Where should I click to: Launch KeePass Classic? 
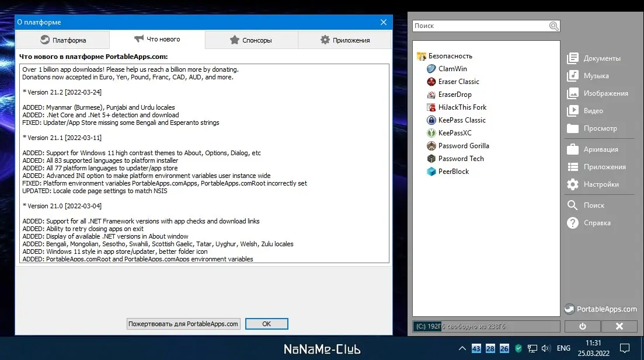(x=456, y=120)
